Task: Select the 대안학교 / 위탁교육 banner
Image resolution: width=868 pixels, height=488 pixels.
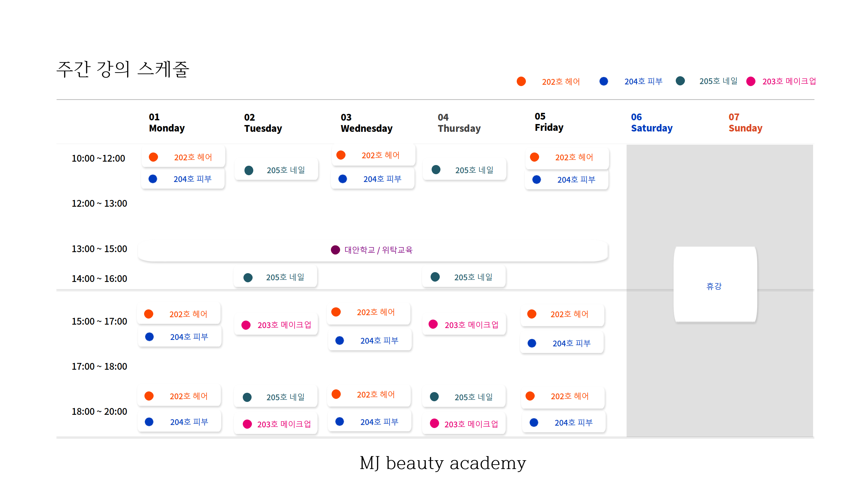Action: pyautogui.click(x=373, y=250)
